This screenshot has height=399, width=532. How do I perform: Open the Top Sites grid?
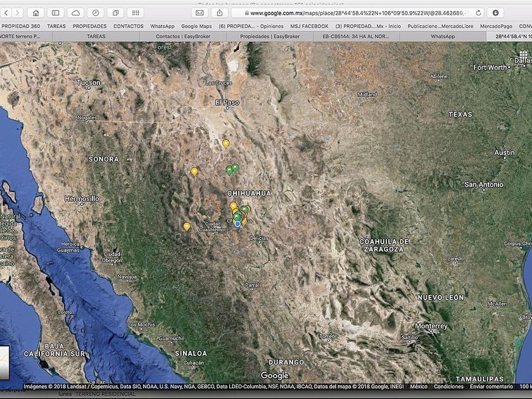pos(135,13)
